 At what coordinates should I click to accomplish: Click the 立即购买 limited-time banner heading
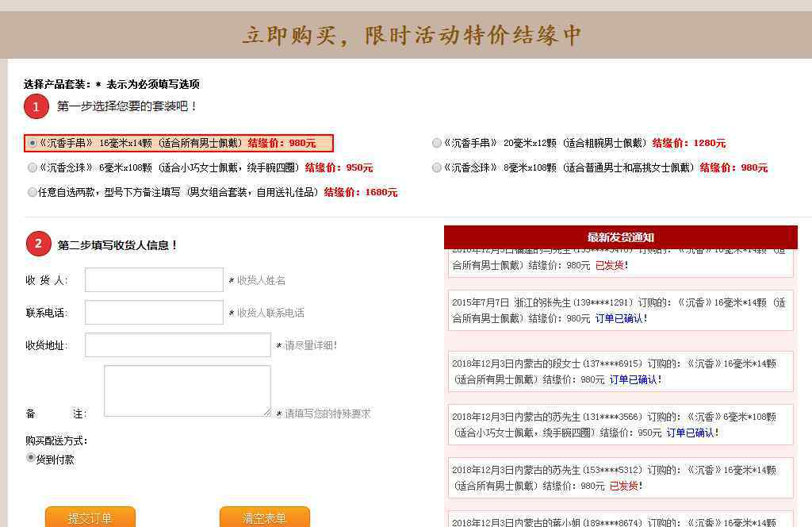point(412,35)
